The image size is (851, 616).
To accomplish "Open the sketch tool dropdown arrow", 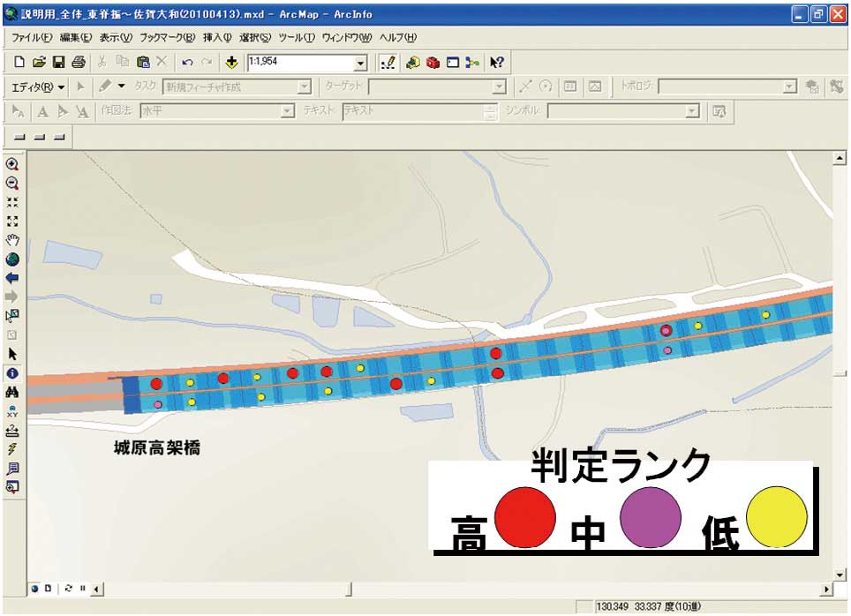I will [x=122, y=86].
